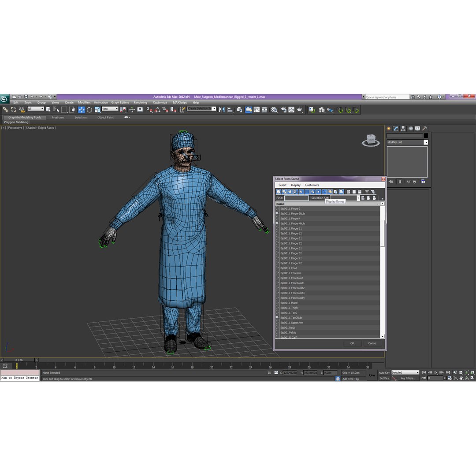Screen dimensions: 476x476
Task: Click the Select and Link tool
Action: point(5,110)
